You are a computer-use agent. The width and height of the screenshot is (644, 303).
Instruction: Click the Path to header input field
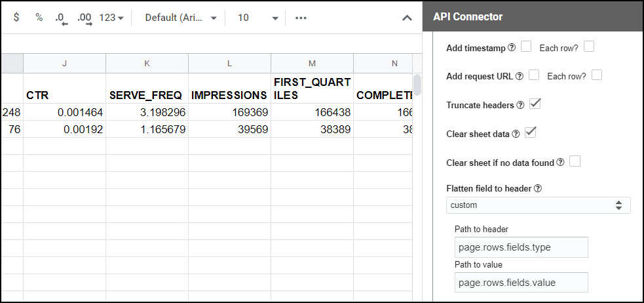[x=521, y=247]
